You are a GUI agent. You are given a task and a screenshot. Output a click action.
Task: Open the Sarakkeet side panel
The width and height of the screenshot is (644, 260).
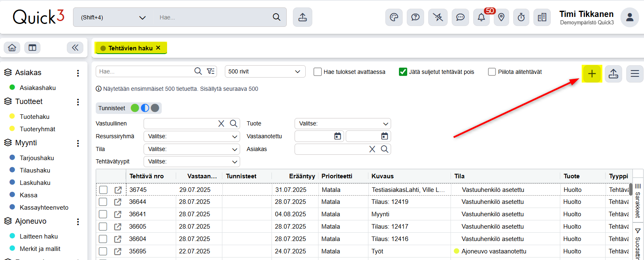[x=637, y=201]
